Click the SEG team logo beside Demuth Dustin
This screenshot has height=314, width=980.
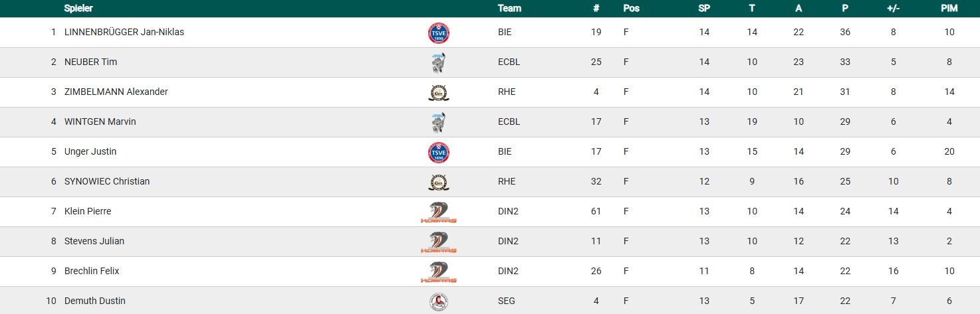(438, 301)
